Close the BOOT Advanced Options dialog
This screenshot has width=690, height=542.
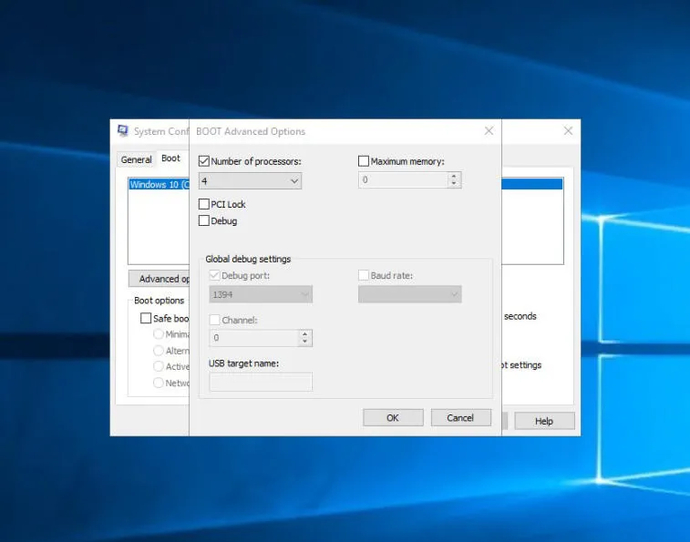coord(489,131)
